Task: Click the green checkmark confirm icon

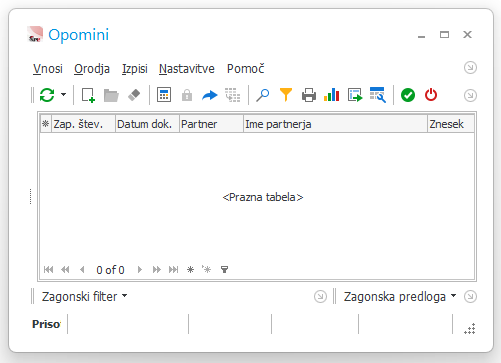Action: (x=408, y=95)
